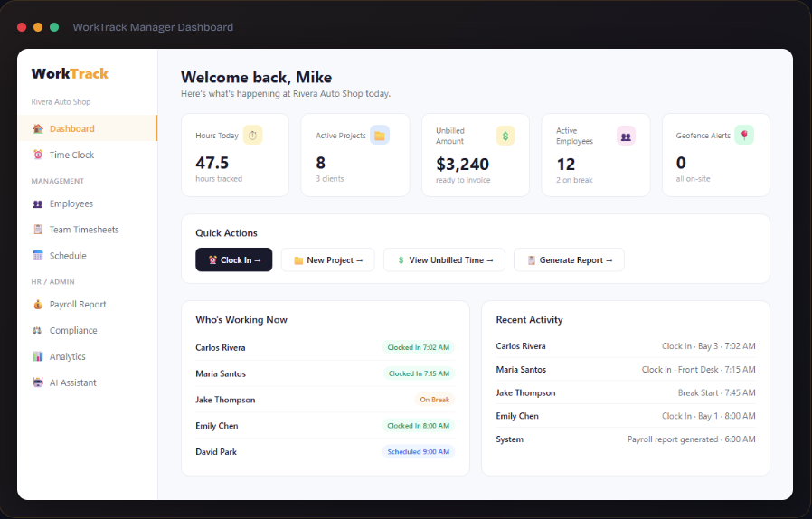This screenshot has width=812, height=519.
Task: Click the Active Employees people icon
Action: coord(626,137)
